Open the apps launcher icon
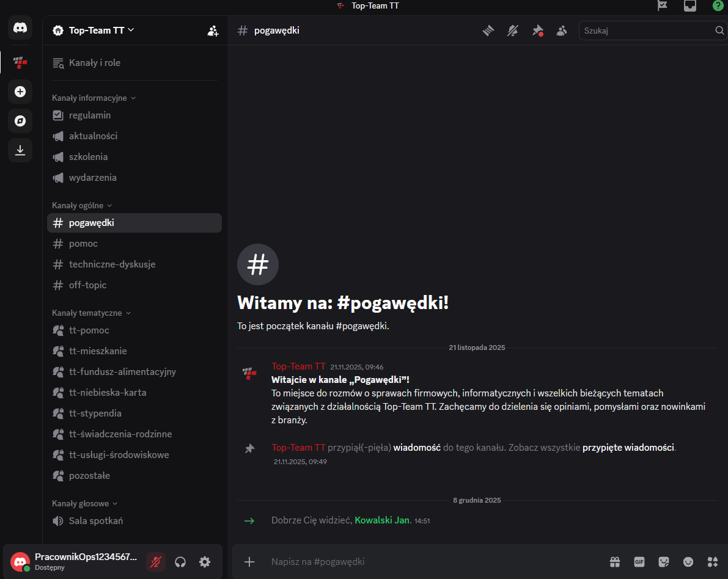728x579 pixels. click(x=713, y=562)
